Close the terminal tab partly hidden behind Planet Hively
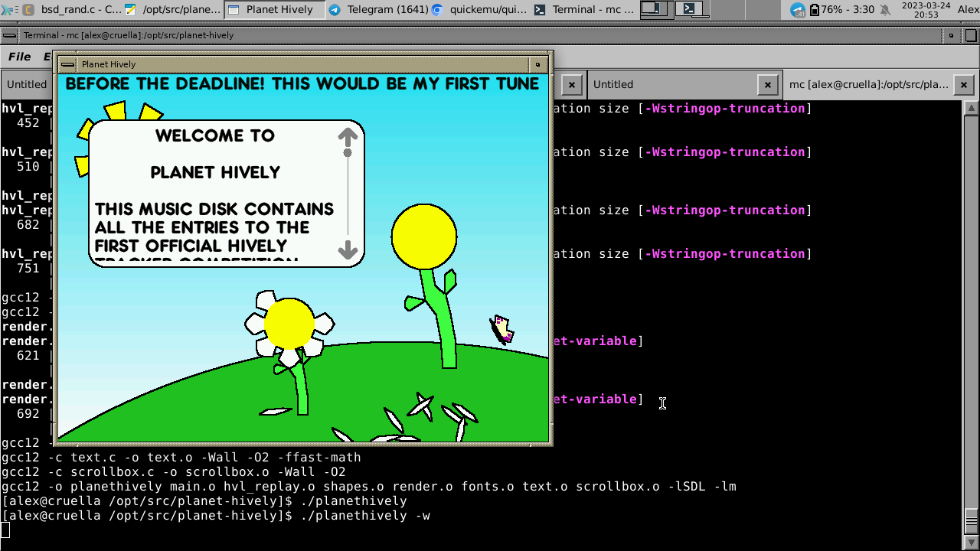Image resolution: width=980 pixels, height=551 pixels. 572,85
